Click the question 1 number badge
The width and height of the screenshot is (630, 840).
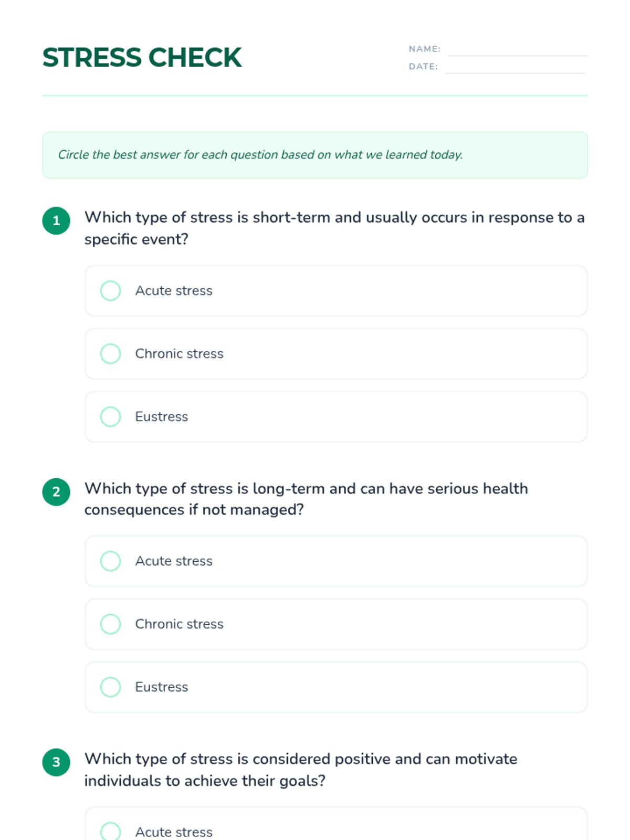(x=56, y=220)
